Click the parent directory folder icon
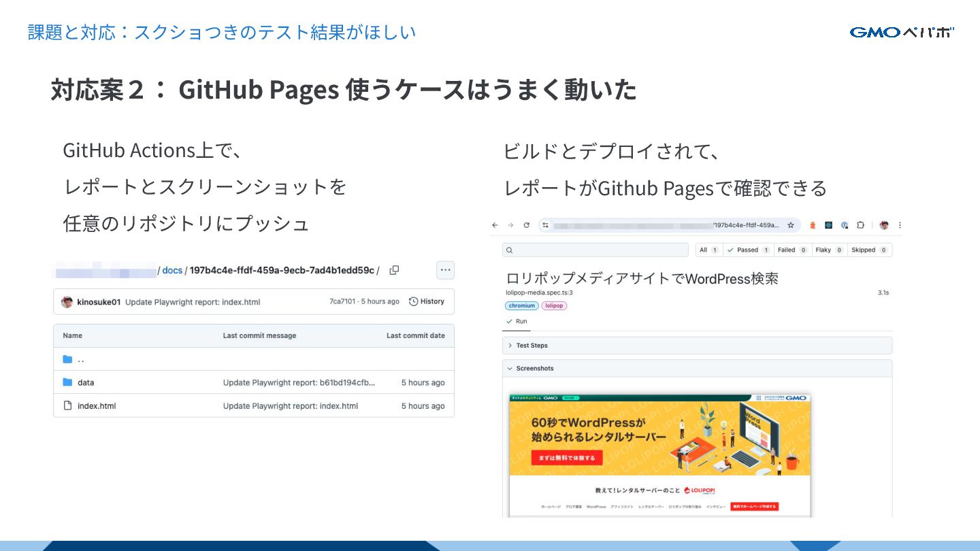This screenshot has height=551, width=980. click(67, 359)
